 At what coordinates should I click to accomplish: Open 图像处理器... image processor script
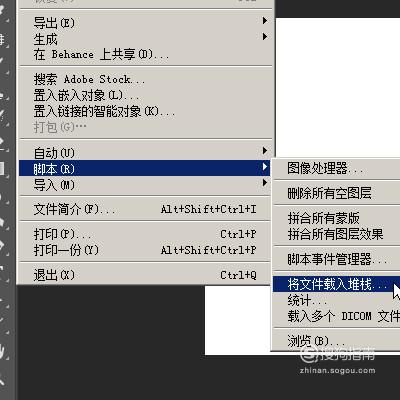pos(337,169)
